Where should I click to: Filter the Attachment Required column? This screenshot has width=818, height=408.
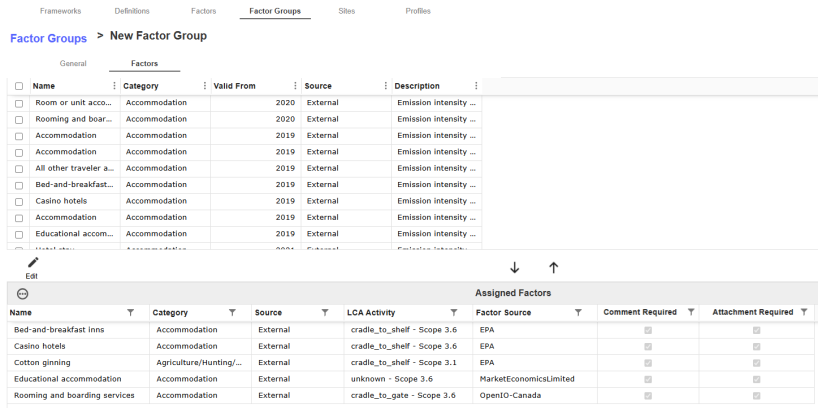[804, 313]
